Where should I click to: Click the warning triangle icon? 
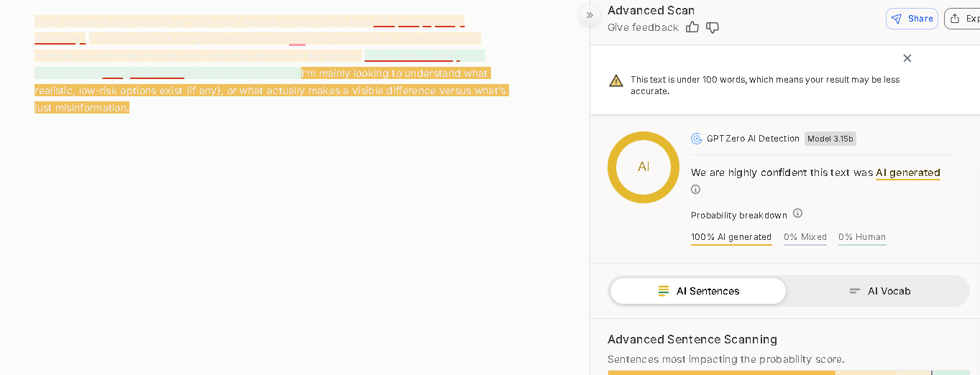pyautogui.click(x=616, y=80)
